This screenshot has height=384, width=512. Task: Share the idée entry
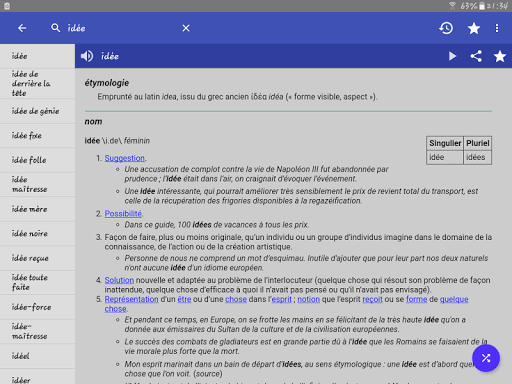(476, 56)
